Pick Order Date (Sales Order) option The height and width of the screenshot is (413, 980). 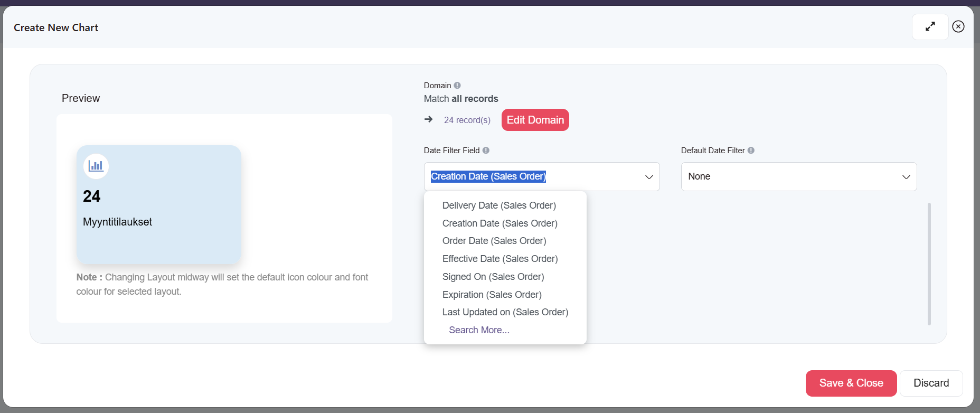tap(494, 241)
